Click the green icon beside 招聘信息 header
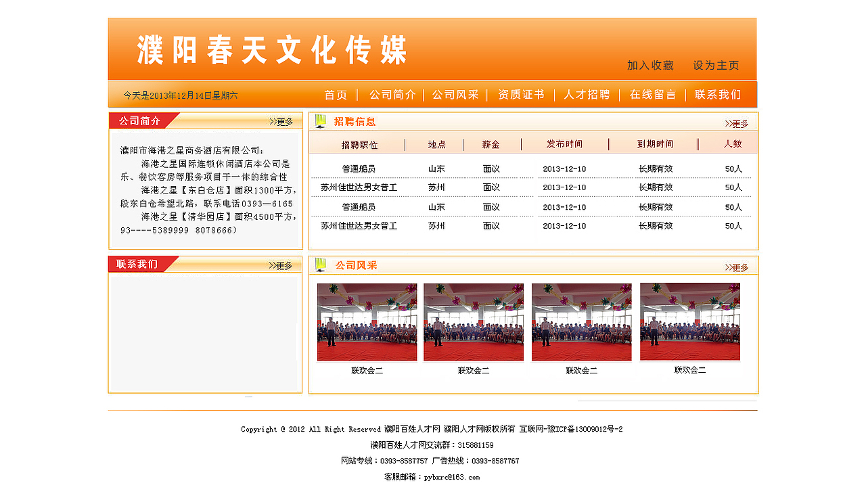Screen dimensions: 866x504 coord(319,120)
